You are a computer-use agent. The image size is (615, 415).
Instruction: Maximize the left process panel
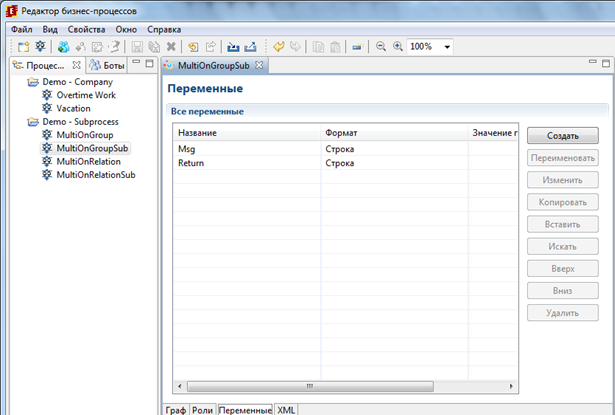pos(149,63)
